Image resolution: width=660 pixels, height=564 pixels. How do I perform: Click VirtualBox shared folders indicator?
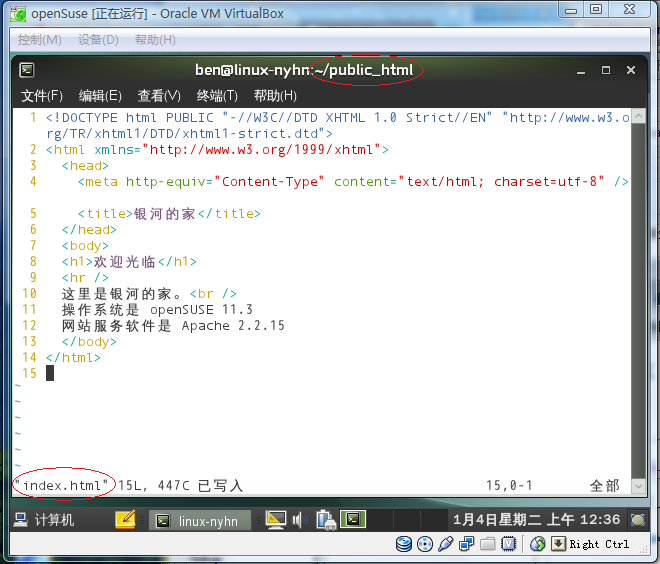(x=487, y=544)
